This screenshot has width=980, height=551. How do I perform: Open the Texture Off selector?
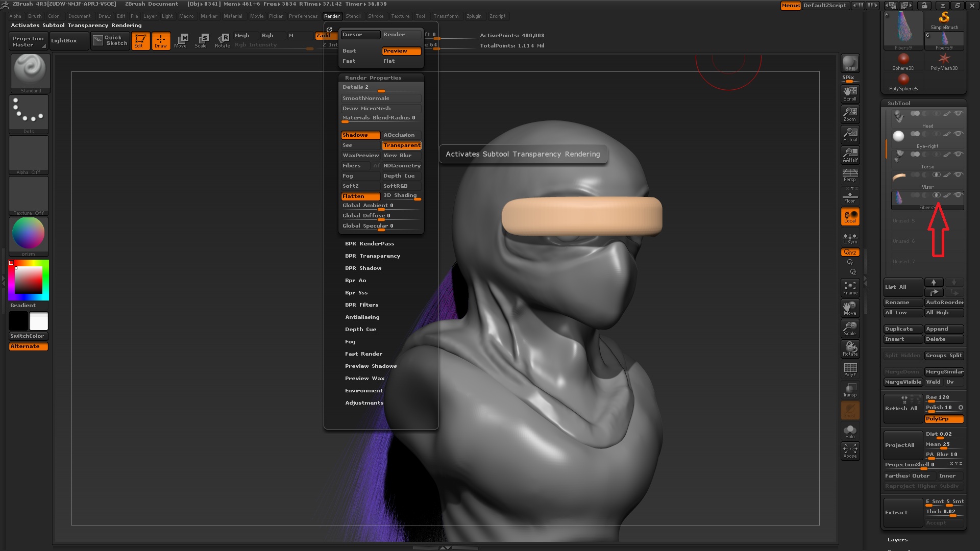click(x=29, y=196)
